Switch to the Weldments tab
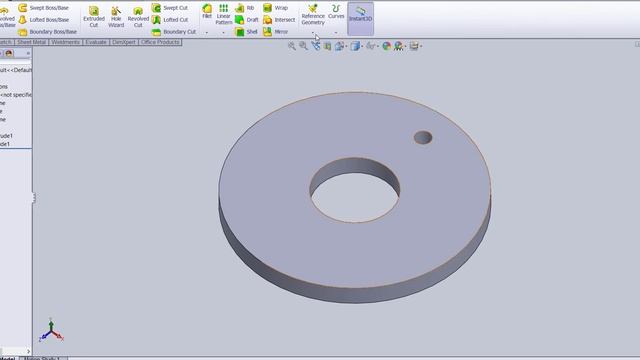640x360 pixels. coord(66,42)
